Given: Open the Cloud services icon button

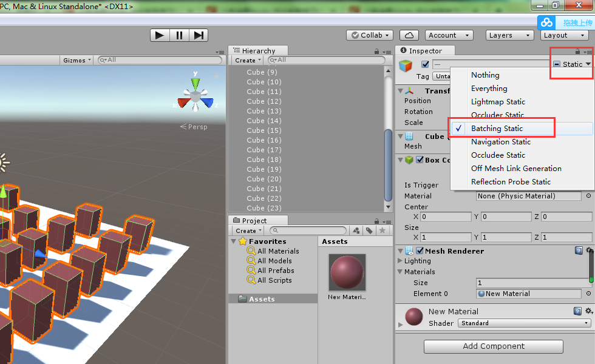Looking at the screenshot, I should pyautogui.click(x=409, y=35).
